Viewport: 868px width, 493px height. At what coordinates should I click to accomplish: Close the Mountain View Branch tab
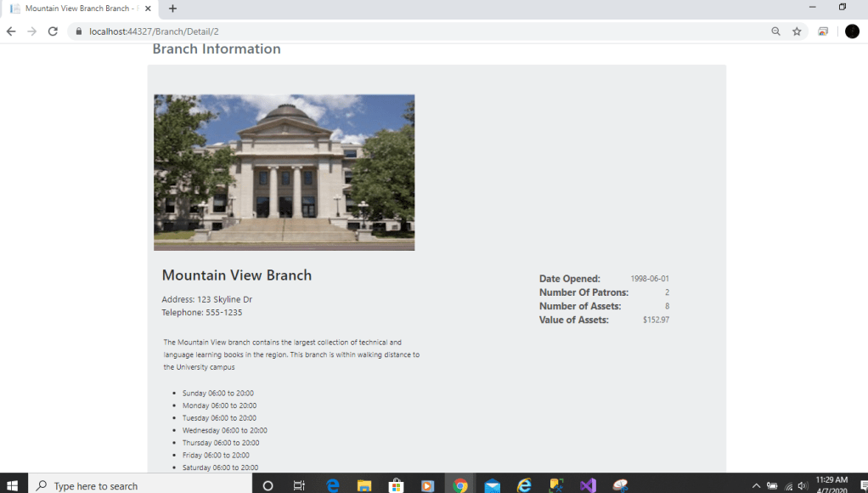[148, 8]
